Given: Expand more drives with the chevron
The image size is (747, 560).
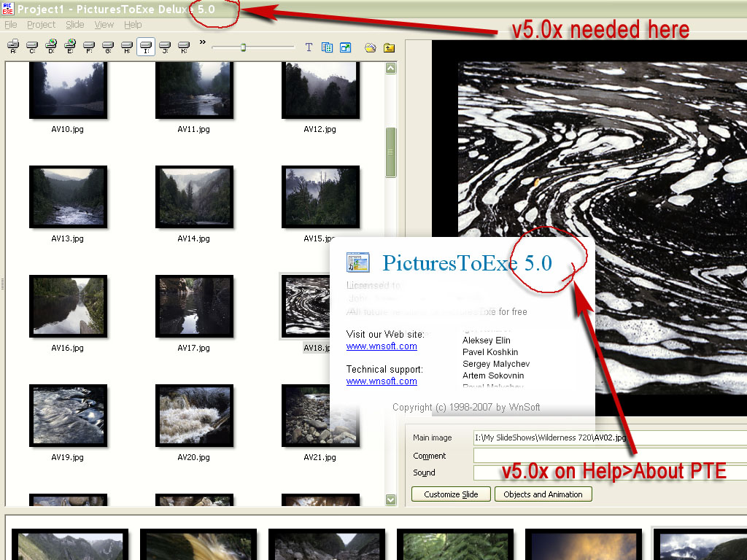Looking at the screenshot, I should point(203,42).
